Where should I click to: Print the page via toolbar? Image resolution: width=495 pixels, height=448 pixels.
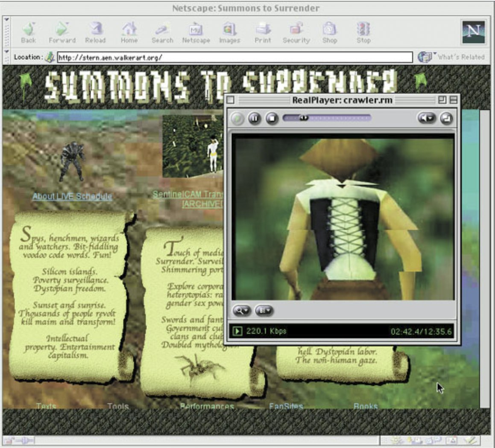click(x=263, y=33)
